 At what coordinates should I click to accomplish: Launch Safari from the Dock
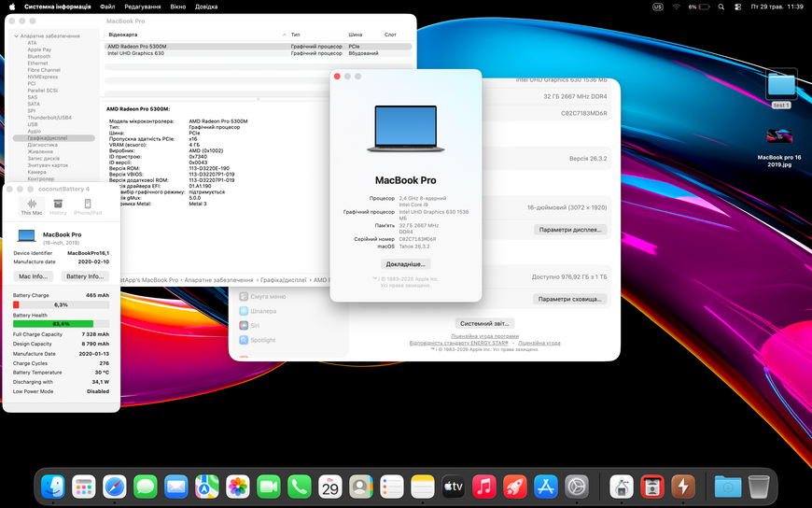[115, 487]
